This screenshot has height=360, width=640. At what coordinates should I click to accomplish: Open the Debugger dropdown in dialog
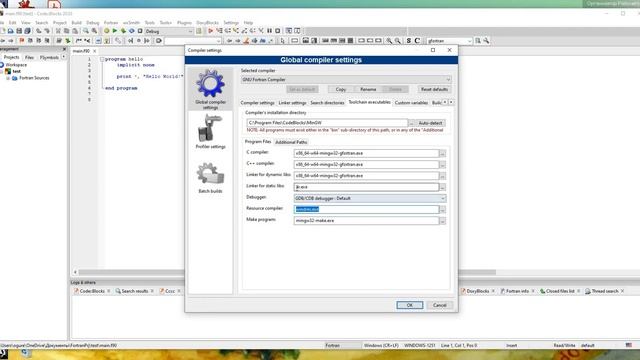click(370, 198)
